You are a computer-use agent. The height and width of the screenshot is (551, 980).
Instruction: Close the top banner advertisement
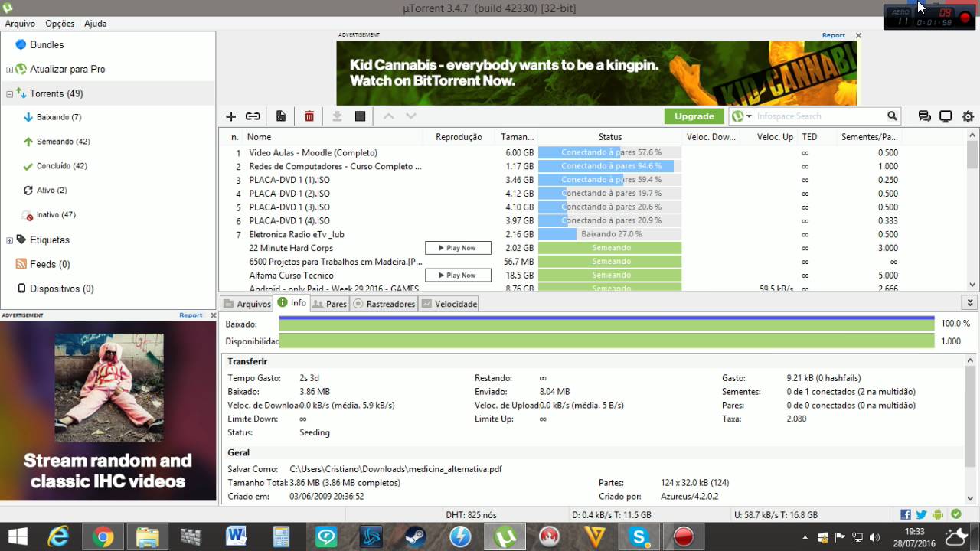[858, 35]
